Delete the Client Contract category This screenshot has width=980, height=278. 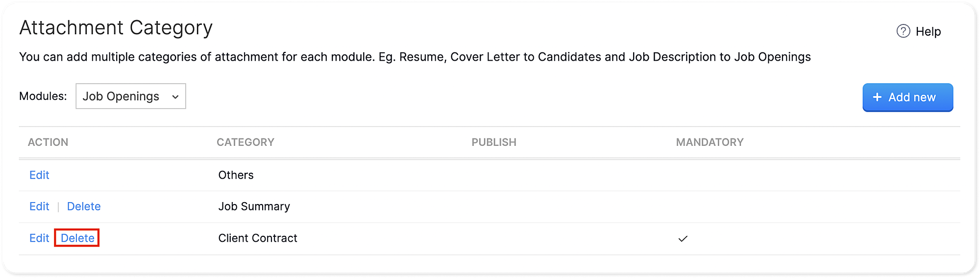pyautogui.click(x=77, y=238)
